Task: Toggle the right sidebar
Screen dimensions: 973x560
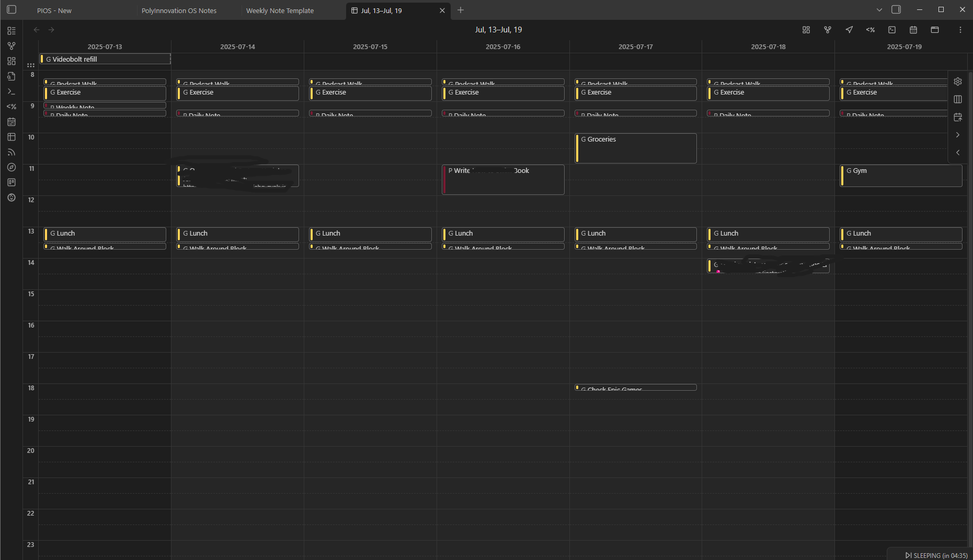Action: pyautogui.click(x=896, y=10)
